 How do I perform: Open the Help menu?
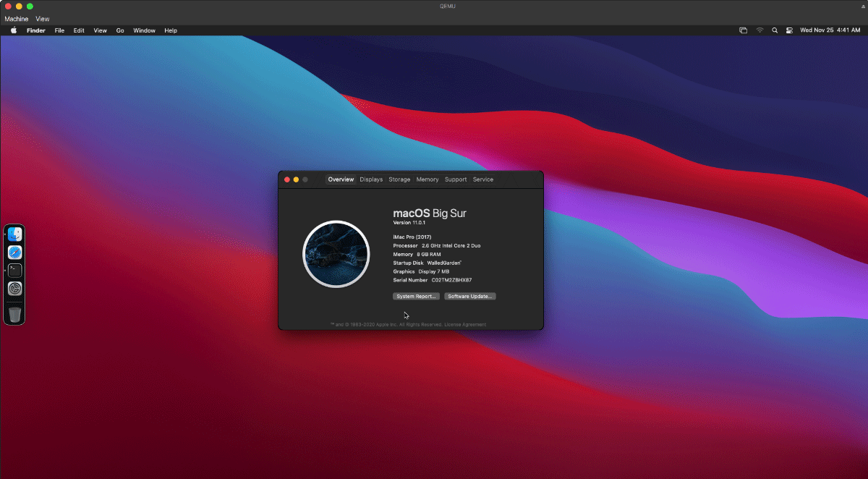(171, 30)
